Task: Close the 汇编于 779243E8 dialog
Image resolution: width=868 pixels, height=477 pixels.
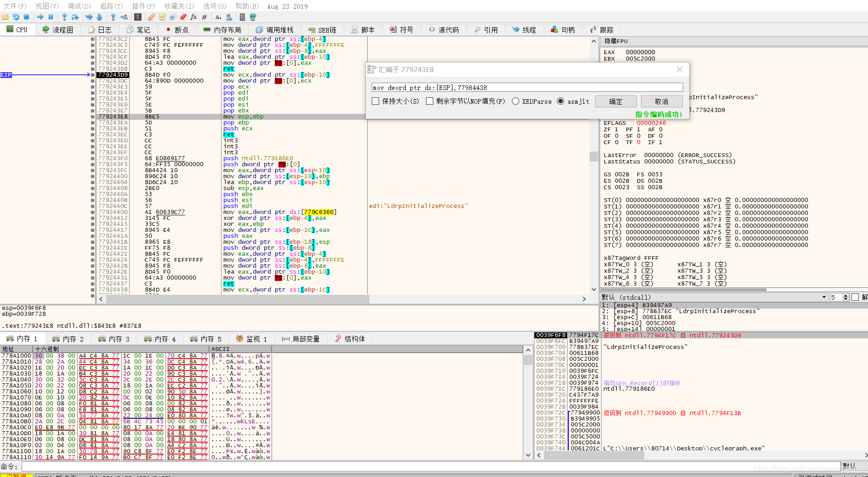Action: [x=680, y=69]
